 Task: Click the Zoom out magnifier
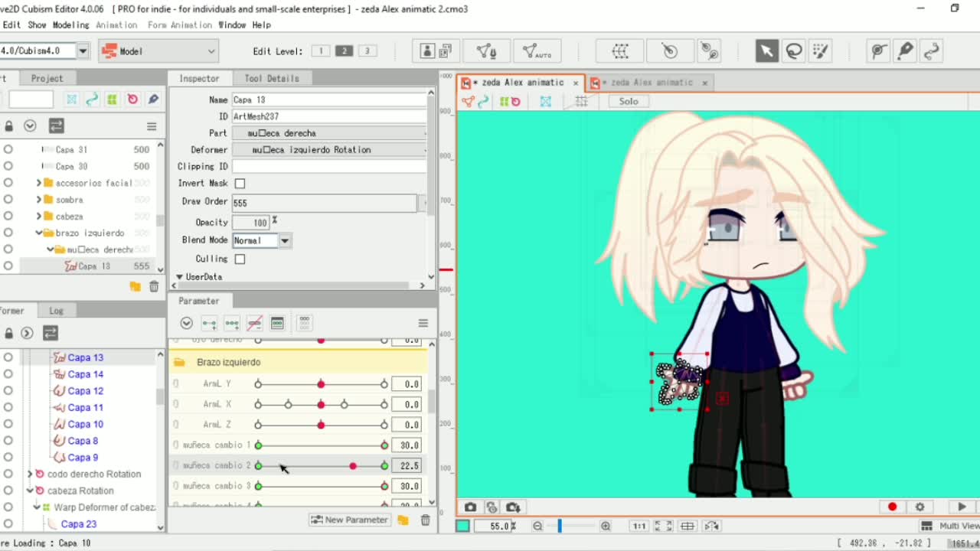537,526
